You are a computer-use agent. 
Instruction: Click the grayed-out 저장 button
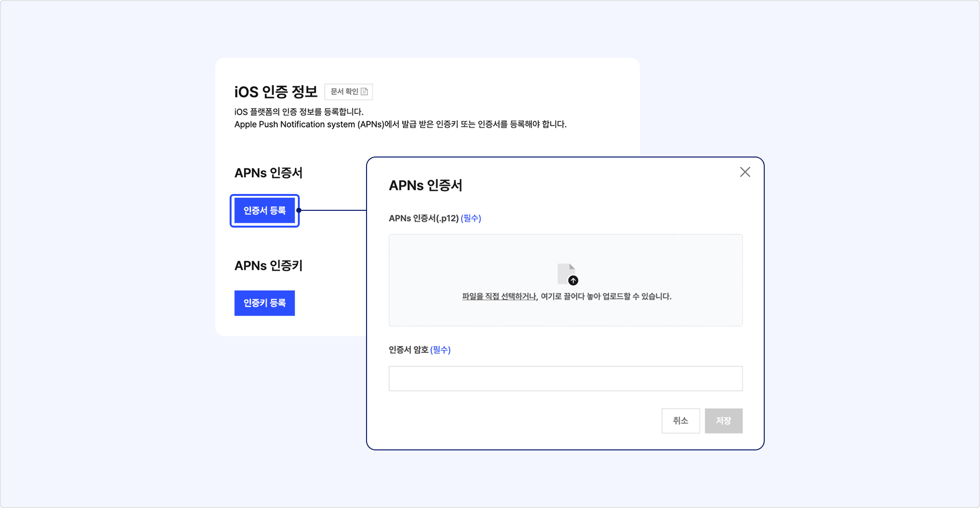tap(723, 421)
